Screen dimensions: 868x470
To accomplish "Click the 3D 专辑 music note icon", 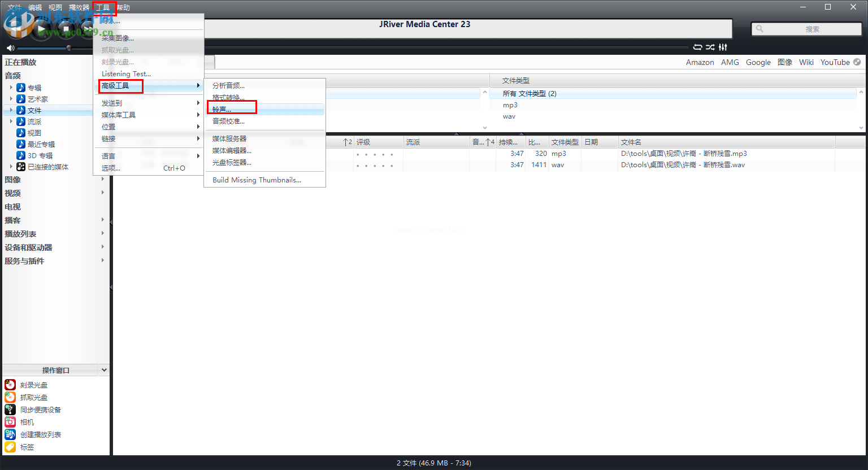I will (21, 155).
